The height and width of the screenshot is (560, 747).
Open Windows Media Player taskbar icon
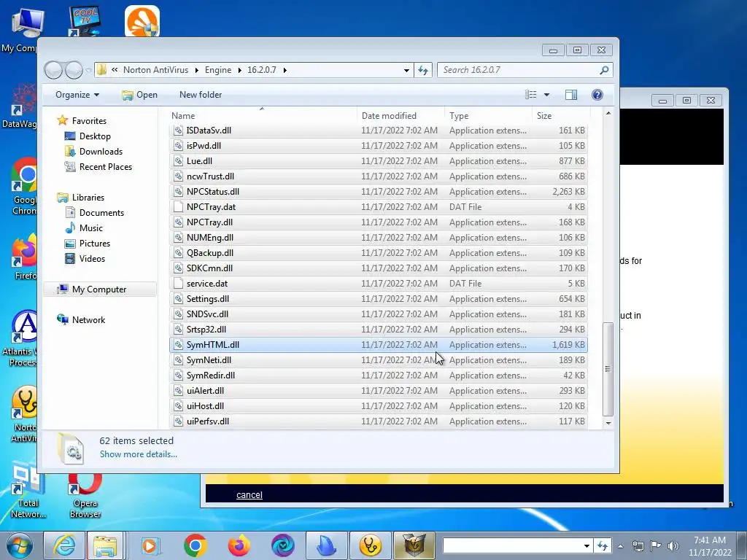coord(150,545)
